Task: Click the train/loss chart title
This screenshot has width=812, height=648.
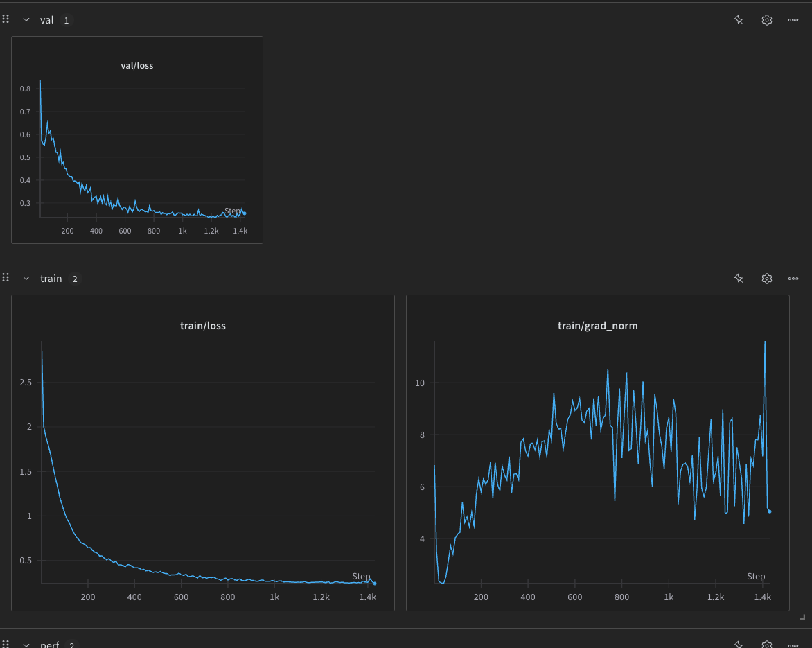Action: pyautogui.click(x=203, y=326)
